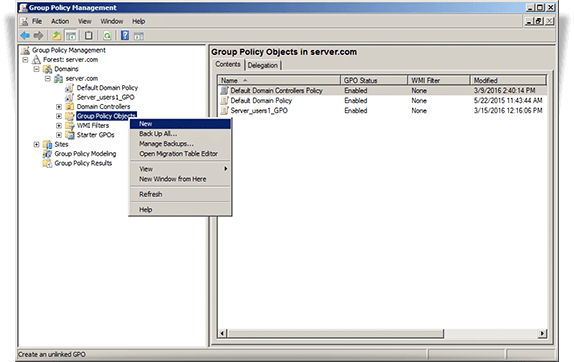
Task: Click the Server_users1_GPO link icon in tree
Action: pyautogui.click(x=70, y=97)
